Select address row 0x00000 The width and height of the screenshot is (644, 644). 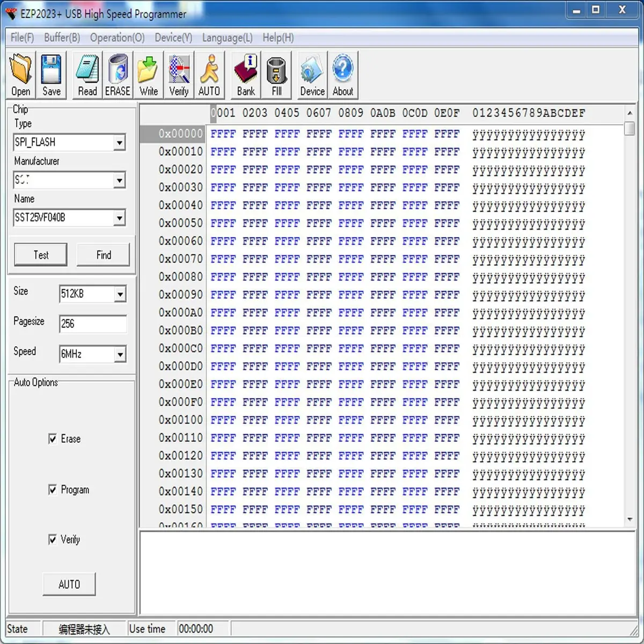coord(181,134)
